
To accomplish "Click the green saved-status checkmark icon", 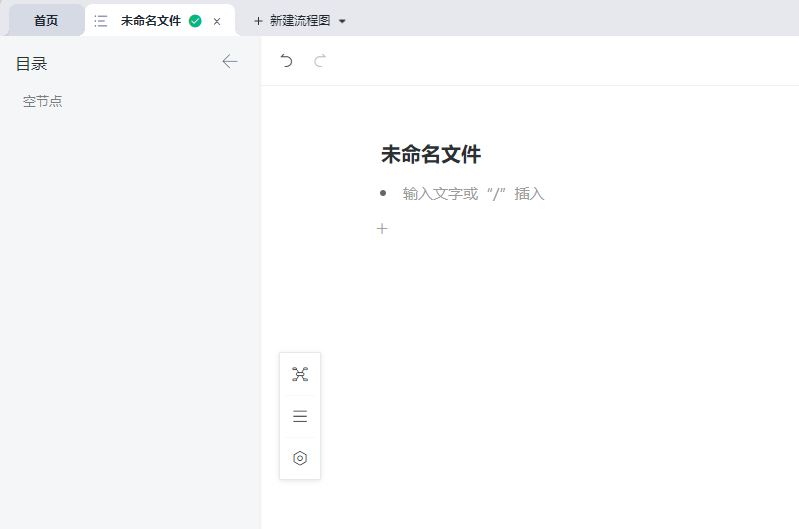I will click(x=195, y=20).
